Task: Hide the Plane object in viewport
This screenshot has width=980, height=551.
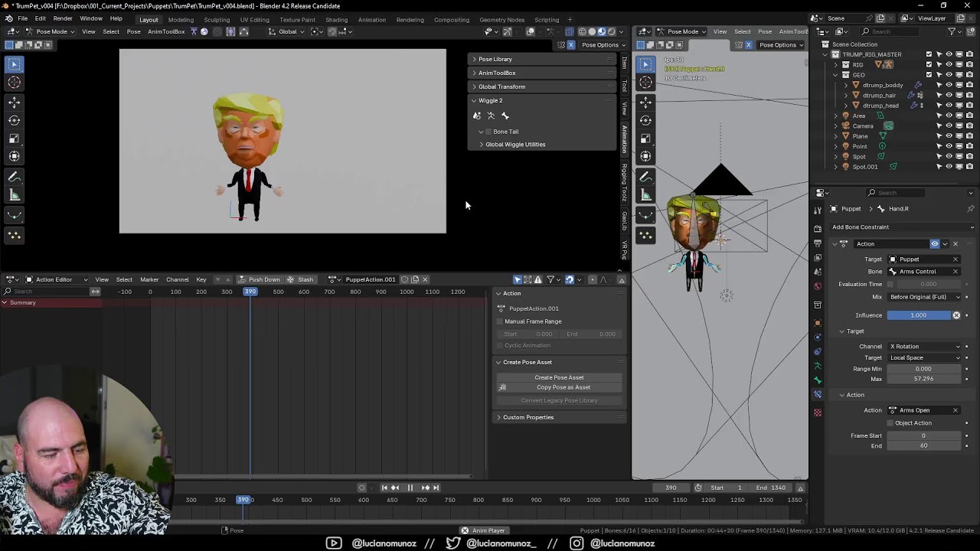Action: tap(949, 136)
